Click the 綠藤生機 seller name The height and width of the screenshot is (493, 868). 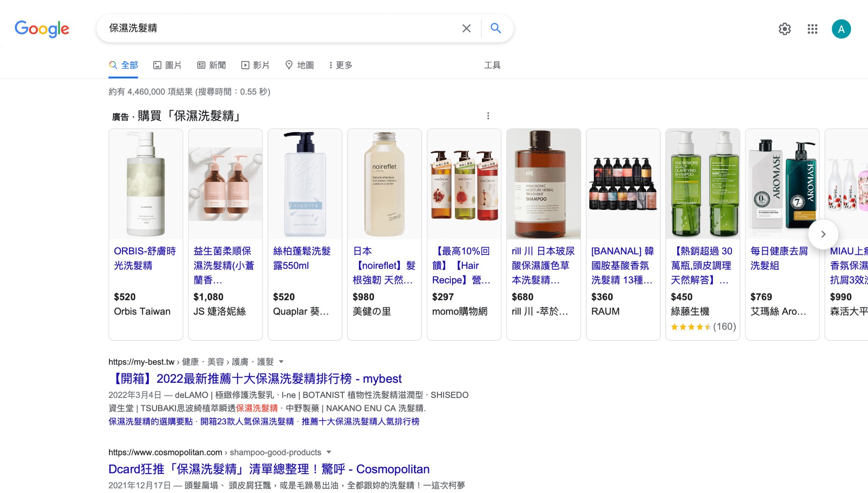[690, 312]
